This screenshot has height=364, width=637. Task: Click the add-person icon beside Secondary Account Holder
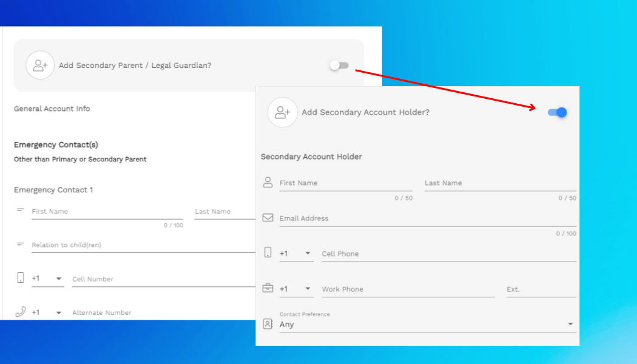[x=282, y=112]
